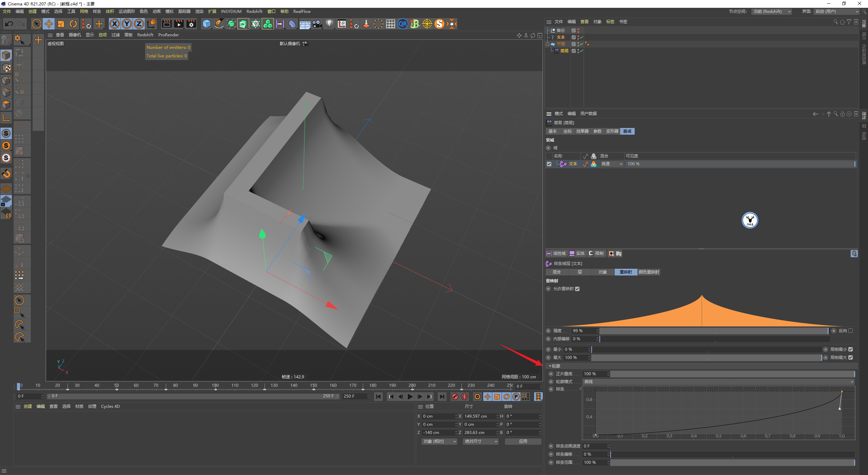
Task: Click the Light object icon
Action: pyautogui.click(x=329, y=24)
